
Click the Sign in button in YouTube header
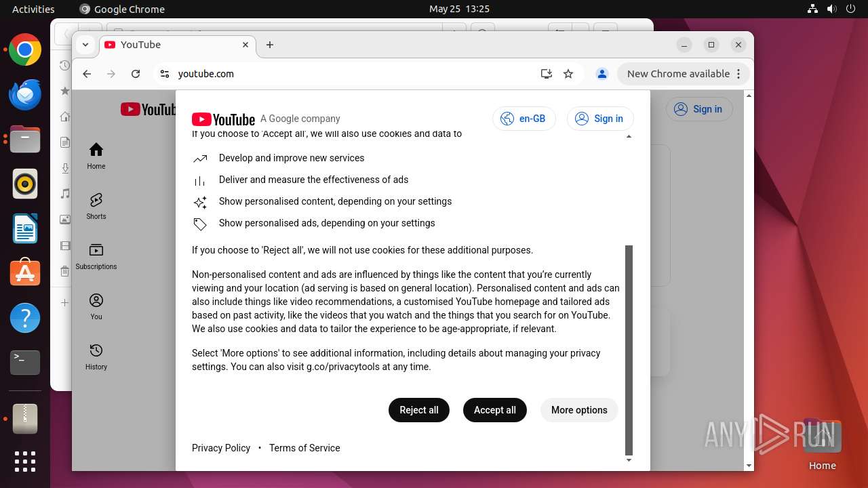tap(699, 109)
